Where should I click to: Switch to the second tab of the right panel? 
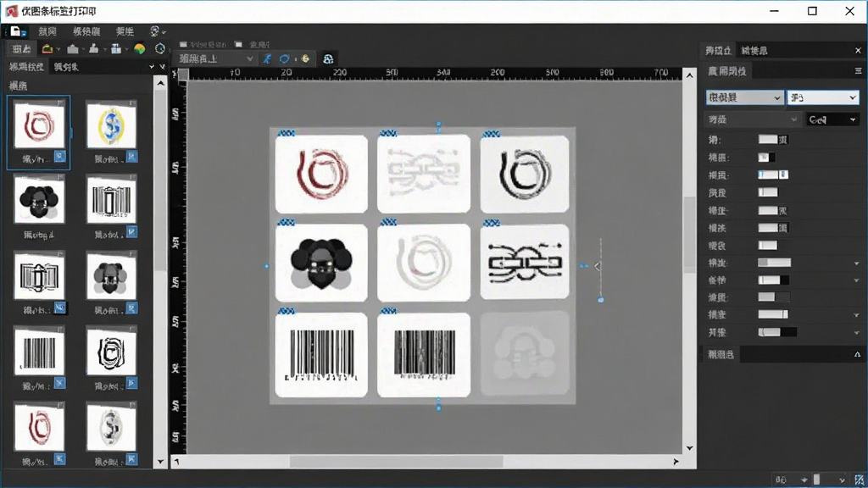(754, 51)
